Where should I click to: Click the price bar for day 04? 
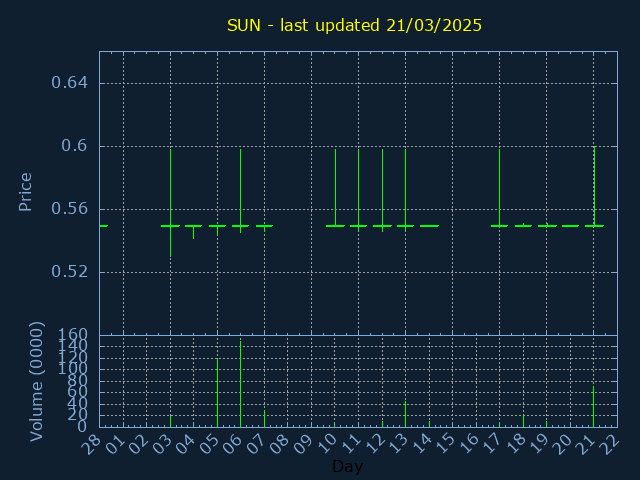pyautogui.click(x=193, y=232)
